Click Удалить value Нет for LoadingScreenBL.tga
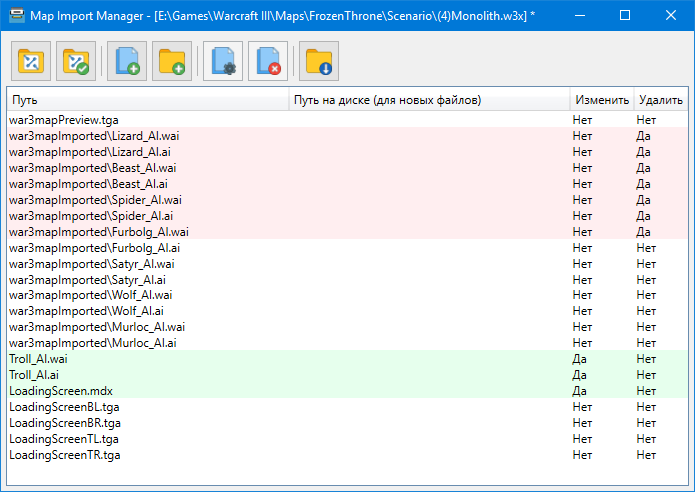Image resolution: width=695 pixels, height=492 pixels. point(646,406)
